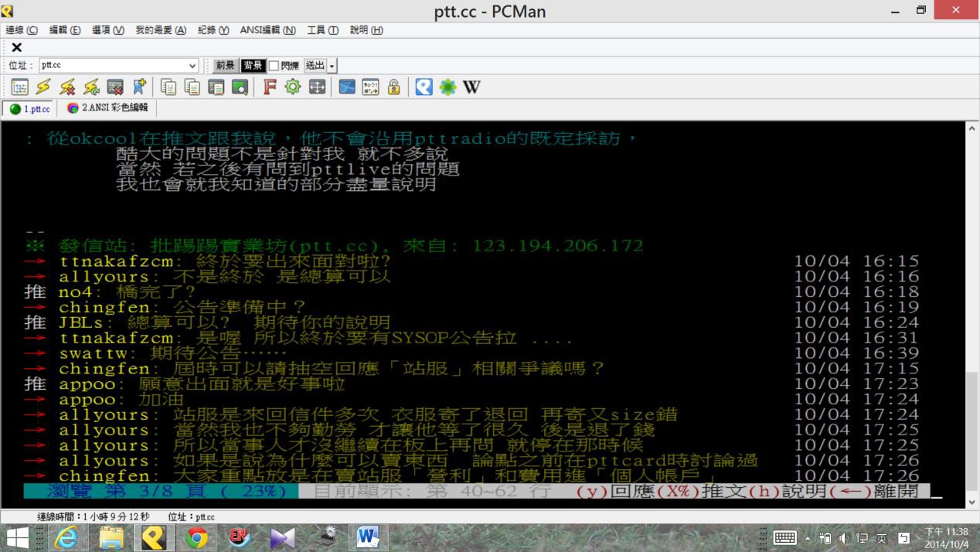Click the 瀏覽 第 3/8 頁 page indicator
The image size is (980, 552).
[160, 491]
